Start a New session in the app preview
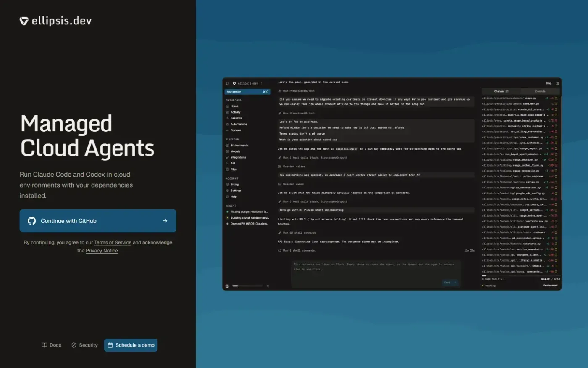The width and height of the screenshot is (588, 368). click(x=247, y=92)
